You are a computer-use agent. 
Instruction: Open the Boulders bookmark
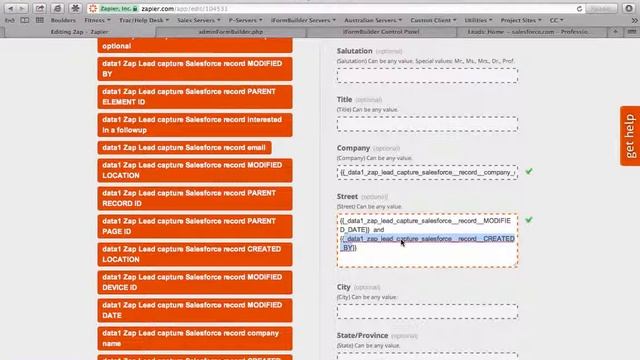[x=63, y=20]
